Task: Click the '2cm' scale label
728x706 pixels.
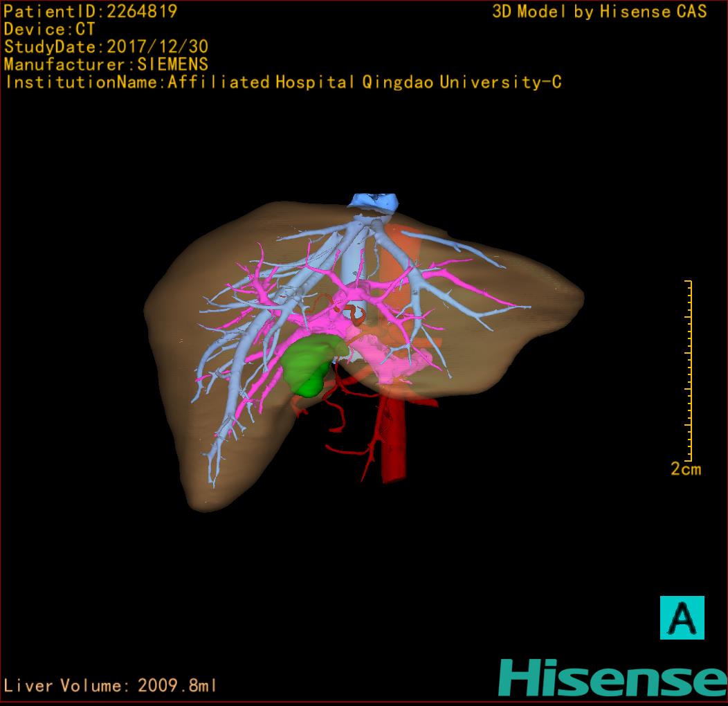Action: 686,469
